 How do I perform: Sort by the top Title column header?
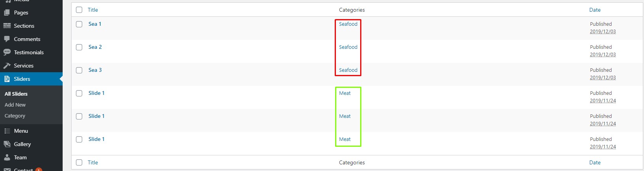click(93, 10)
